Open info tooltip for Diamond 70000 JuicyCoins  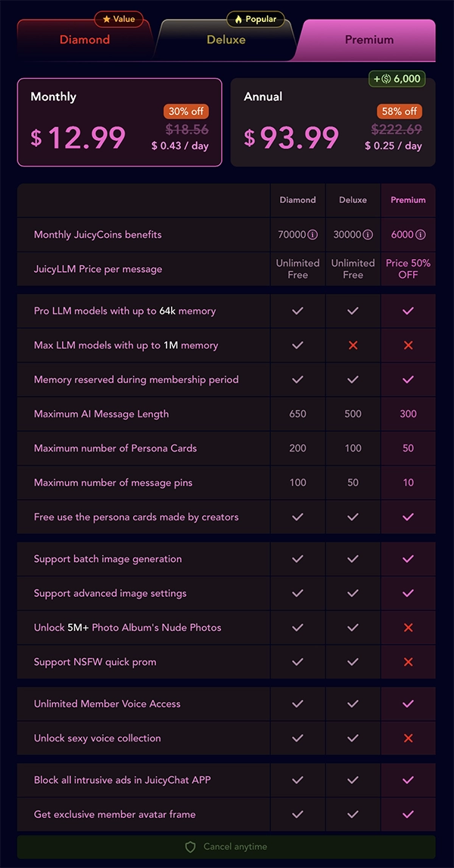point(313,235)
